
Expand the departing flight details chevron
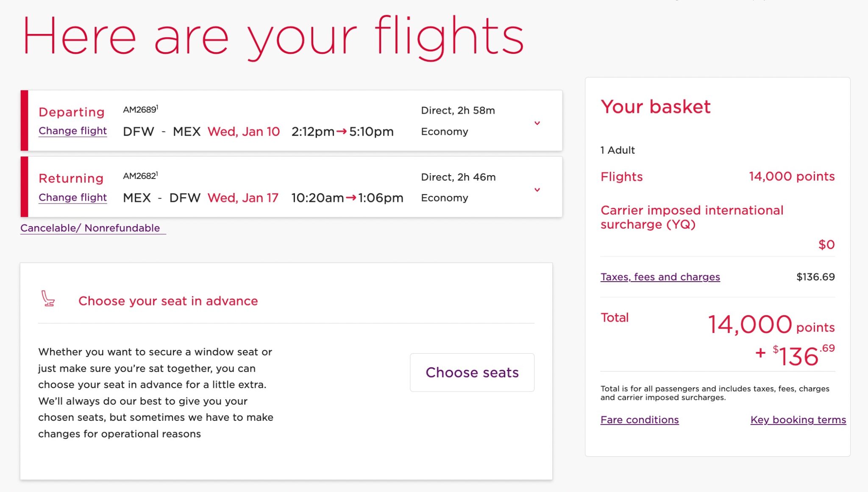click(x=537, y=123)
